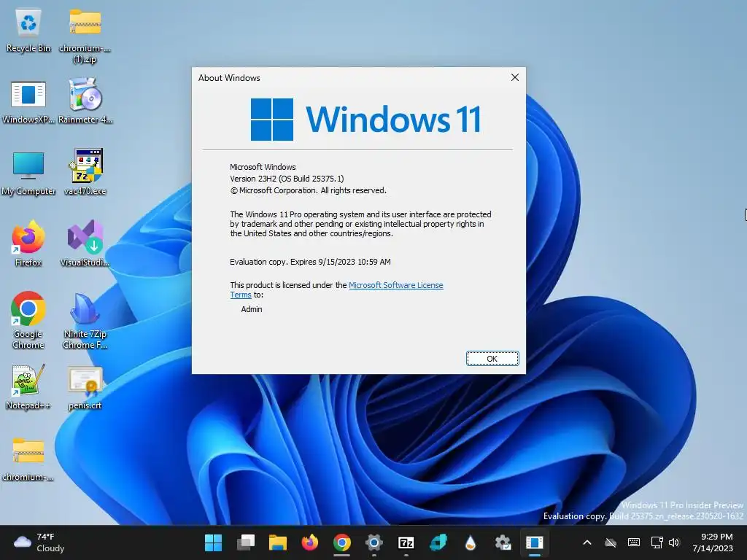This screenshot has width=747, height=560.
Task: Open the network status tray icon
Action: [x=657, y=542]
